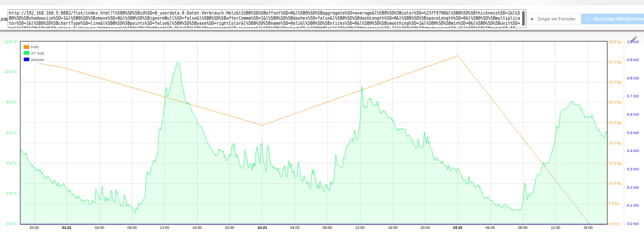Click the 0.5 m3 axis label

point(633,133)
